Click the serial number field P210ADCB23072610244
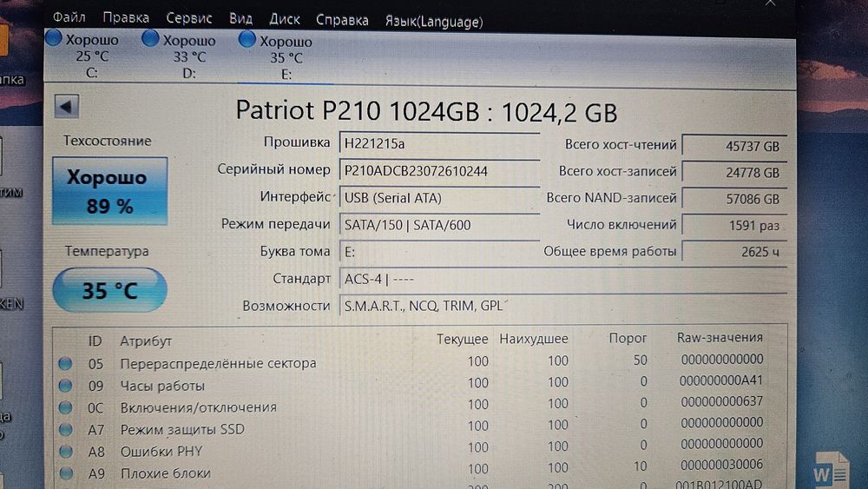Viewport: 868px width, 489px height. [439, 170]
